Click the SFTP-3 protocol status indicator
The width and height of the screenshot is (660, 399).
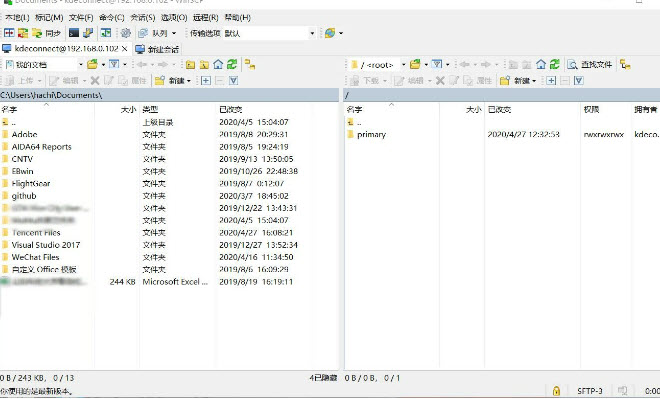(589, 391)
